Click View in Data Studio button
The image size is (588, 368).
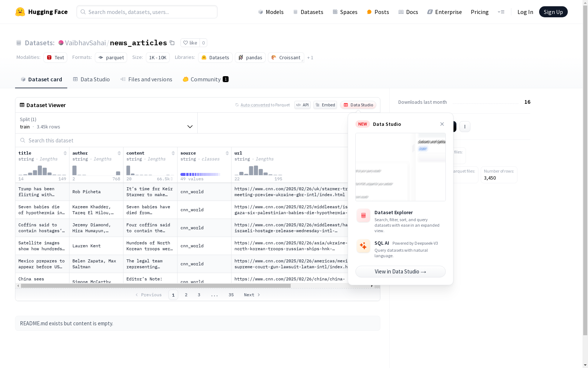coord(401,272)
